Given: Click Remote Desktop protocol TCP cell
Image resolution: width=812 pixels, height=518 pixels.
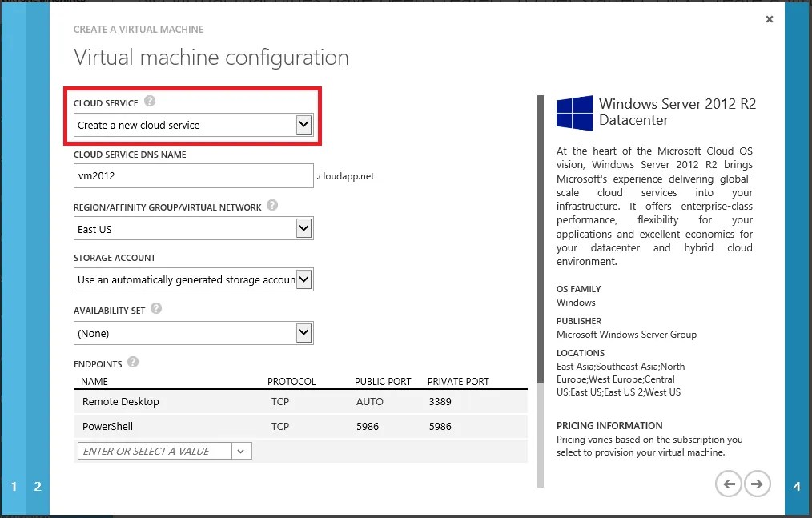Looking at the screenshot, I should pos(280,401).
